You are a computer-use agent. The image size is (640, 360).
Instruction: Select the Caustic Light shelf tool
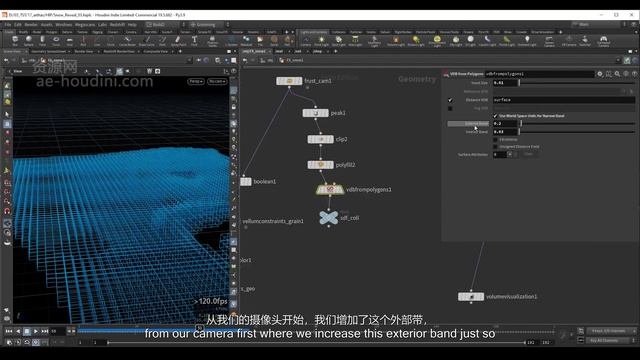487,40
